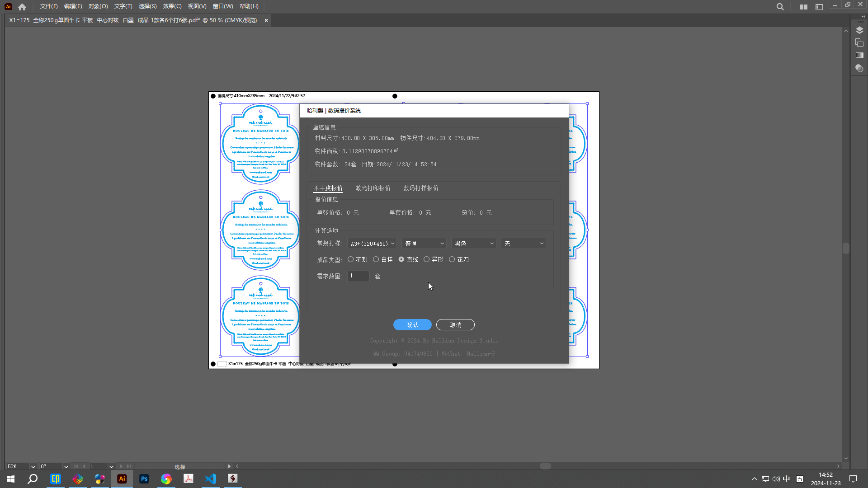Click the volume icon in system tray

776,479
